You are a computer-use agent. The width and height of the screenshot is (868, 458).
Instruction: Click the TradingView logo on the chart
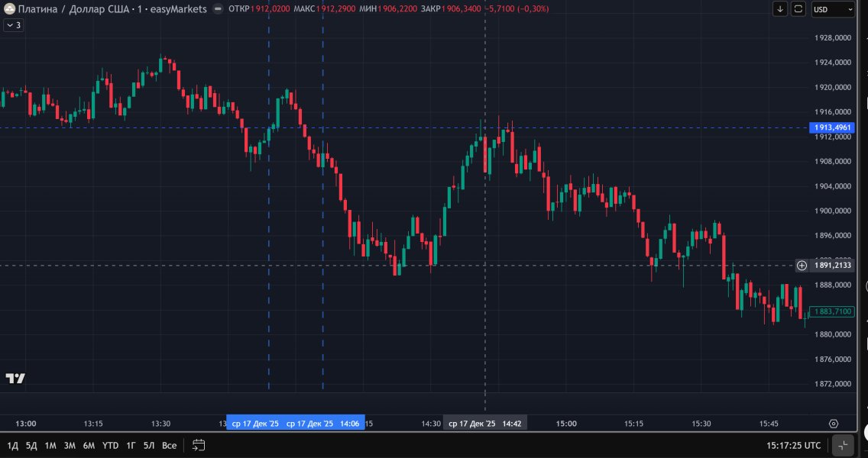[15, 379]
